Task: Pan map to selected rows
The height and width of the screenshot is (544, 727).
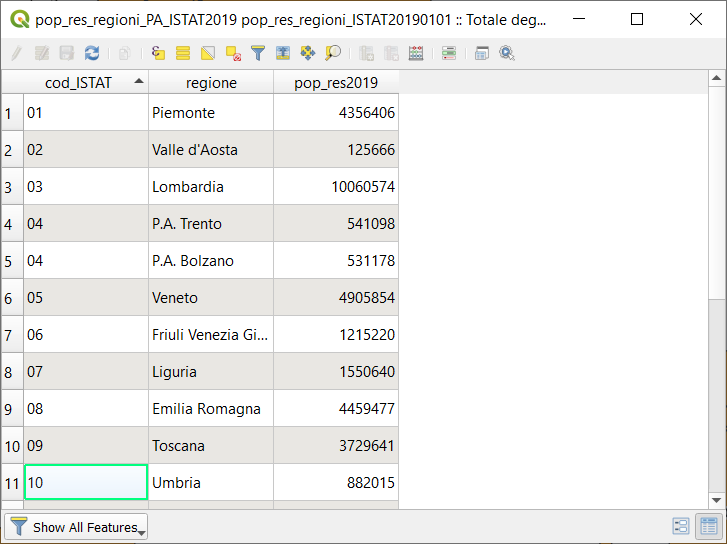Action: click(x=308, y=53)
